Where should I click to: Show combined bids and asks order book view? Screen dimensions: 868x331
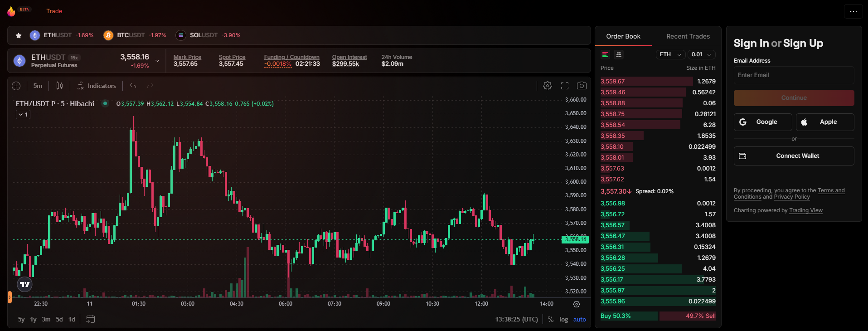click(x=606, y=54)
